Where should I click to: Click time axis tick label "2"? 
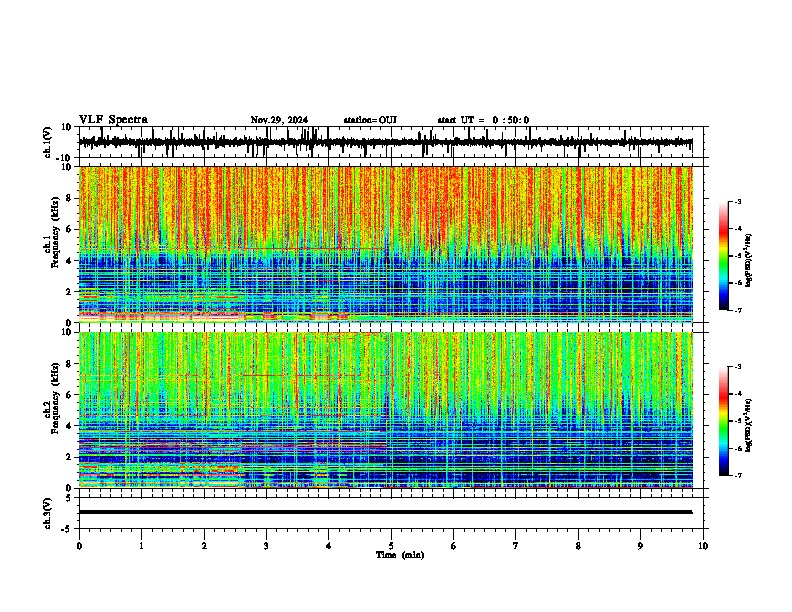(x=204, y=546)
